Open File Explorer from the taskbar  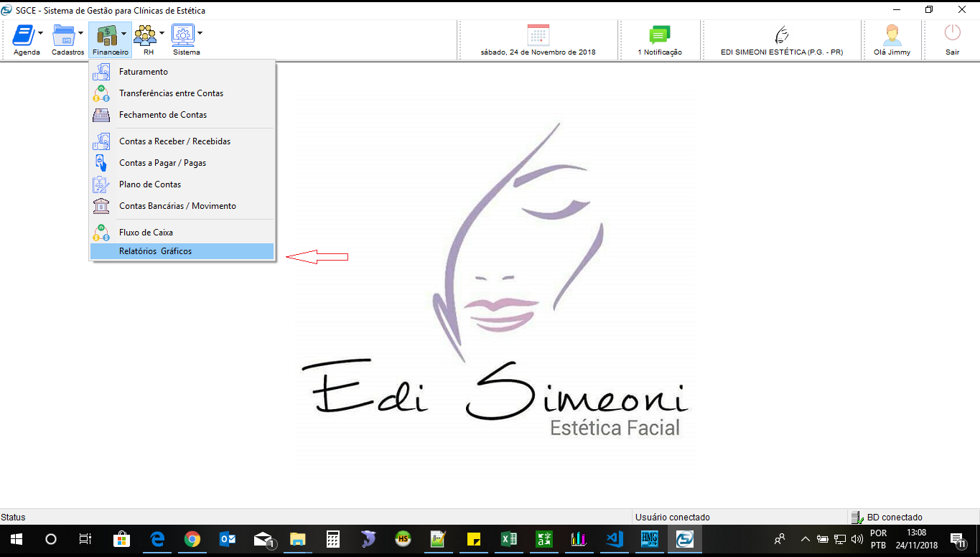click(297, 539)
